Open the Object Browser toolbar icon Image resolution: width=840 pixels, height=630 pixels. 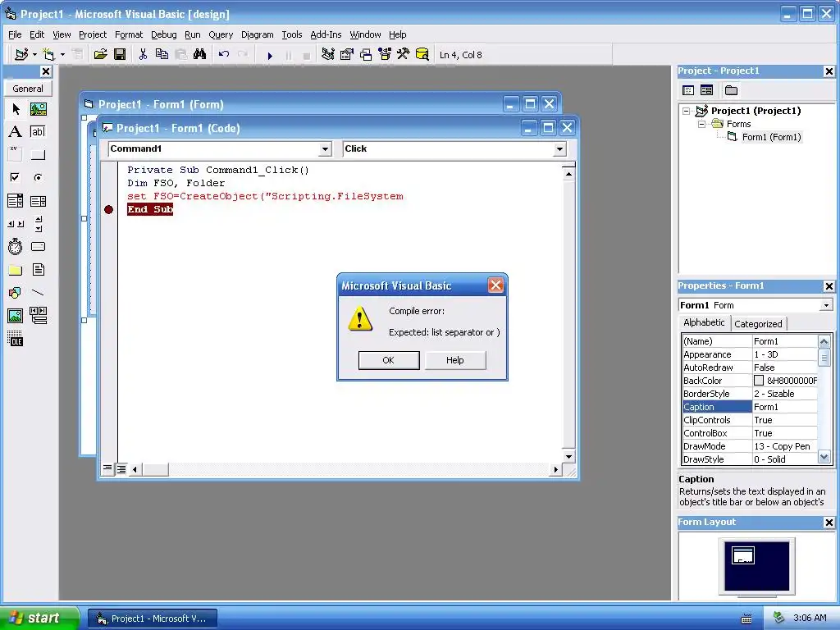385,55
